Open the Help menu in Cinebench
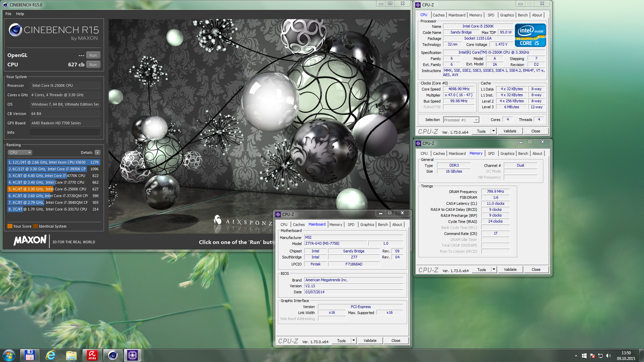644x362 pixels. pyautogui.click(x=20, y=14)
